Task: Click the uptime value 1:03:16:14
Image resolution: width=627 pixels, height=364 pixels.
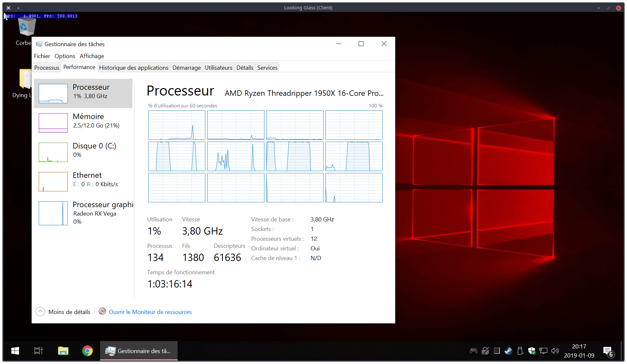Action: point(170,284)
